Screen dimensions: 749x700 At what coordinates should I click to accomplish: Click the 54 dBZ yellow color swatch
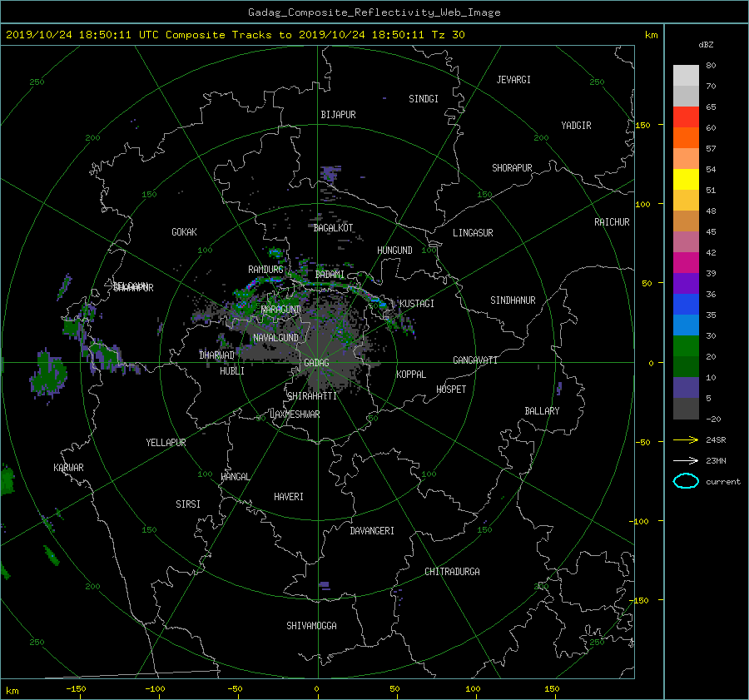click(686, 179)
